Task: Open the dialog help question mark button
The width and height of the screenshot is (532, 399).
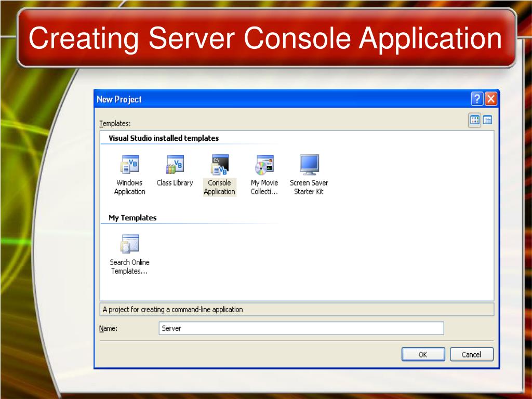Action: [477, 99]
